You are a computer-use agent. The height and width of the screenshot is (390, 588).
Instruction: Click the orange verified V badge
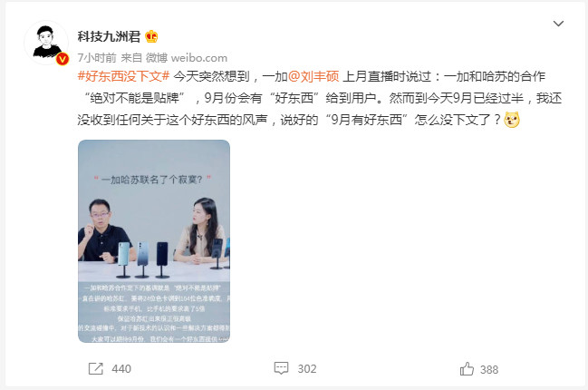pos(63,59)
